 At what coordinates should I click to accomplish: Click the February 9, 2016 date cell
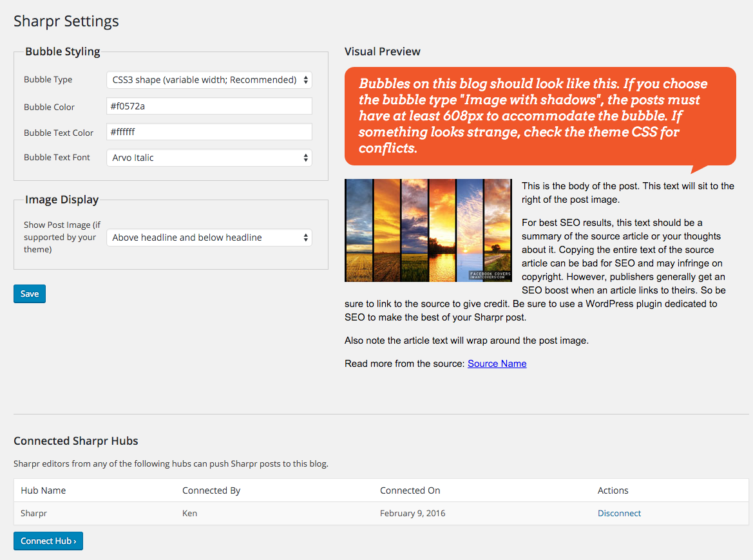412,514
